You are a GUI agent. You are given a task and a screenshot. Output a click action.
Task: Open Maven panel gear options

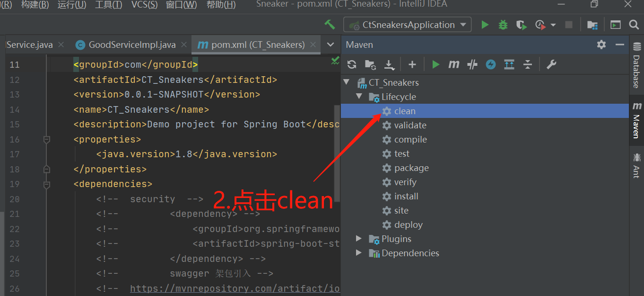click(601, 45)
